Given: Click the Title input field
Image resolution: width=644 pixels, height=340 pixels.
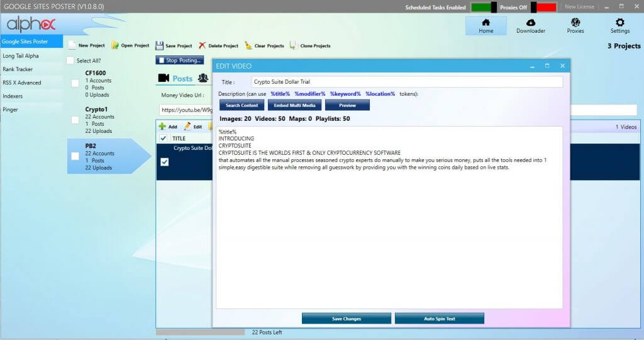Looking at the screenshot, I should (x=407, y=82).
